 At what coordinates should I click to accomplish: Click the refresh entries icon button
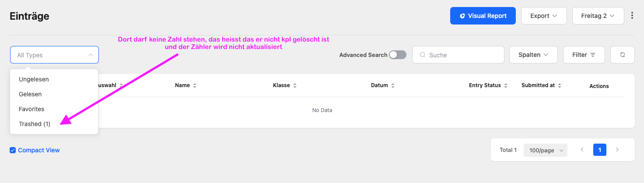coord(622,55)
